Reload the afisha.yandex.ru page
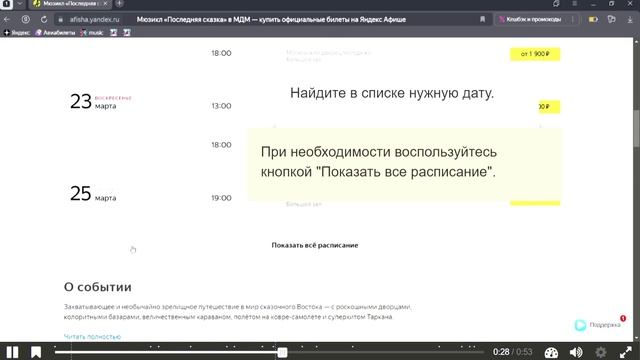The height and width of the screenshot is (360, 640). [44, 19]
